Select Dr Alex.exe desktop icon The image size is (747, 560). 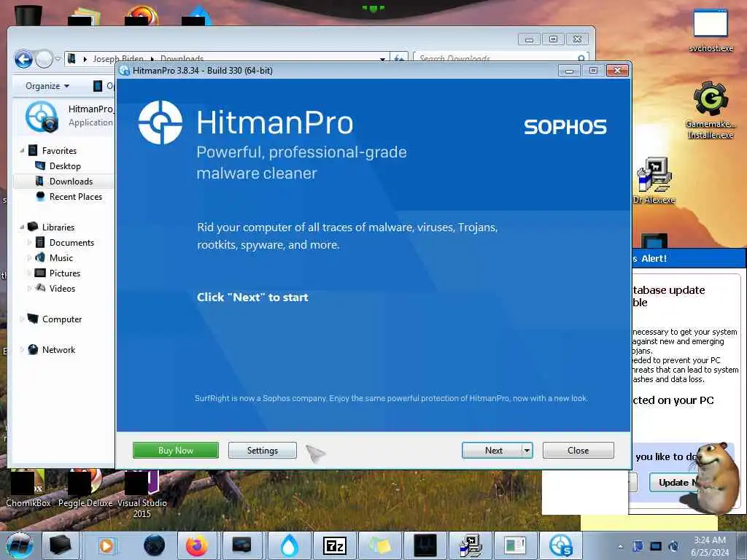click(654, 181)
